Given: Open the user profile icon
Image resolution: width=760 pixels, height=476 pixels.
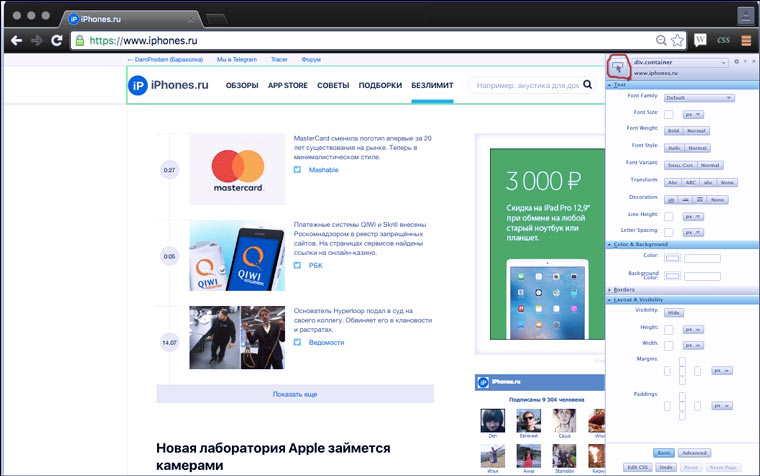Looking at the screenshot, I should pos(745,16).
